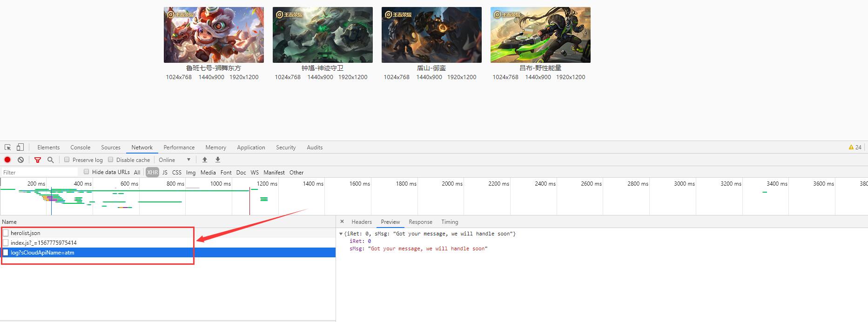Close the request details pane

(342, 221)
